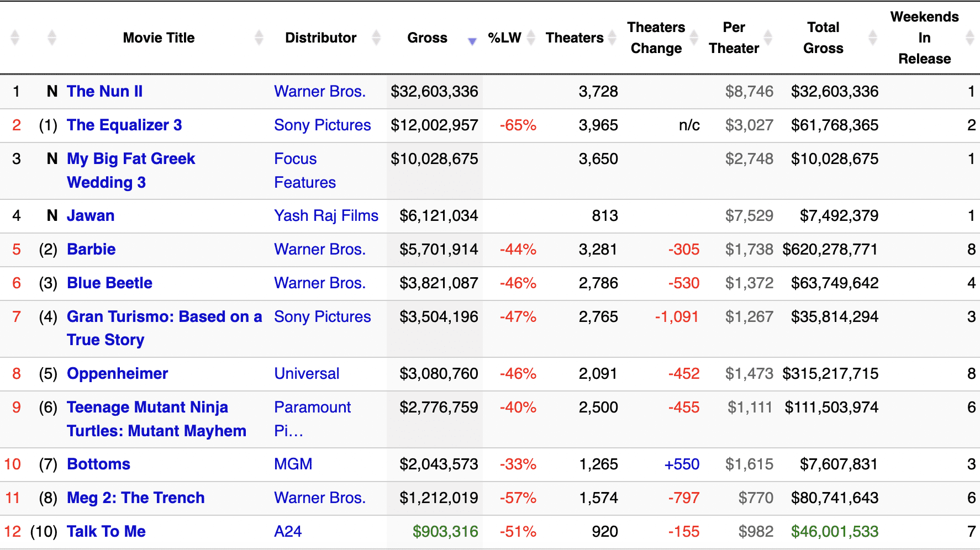Select Blue Beetle gross $3,821,087
Viewport: 980px width, 550px height.
(439, 283)
